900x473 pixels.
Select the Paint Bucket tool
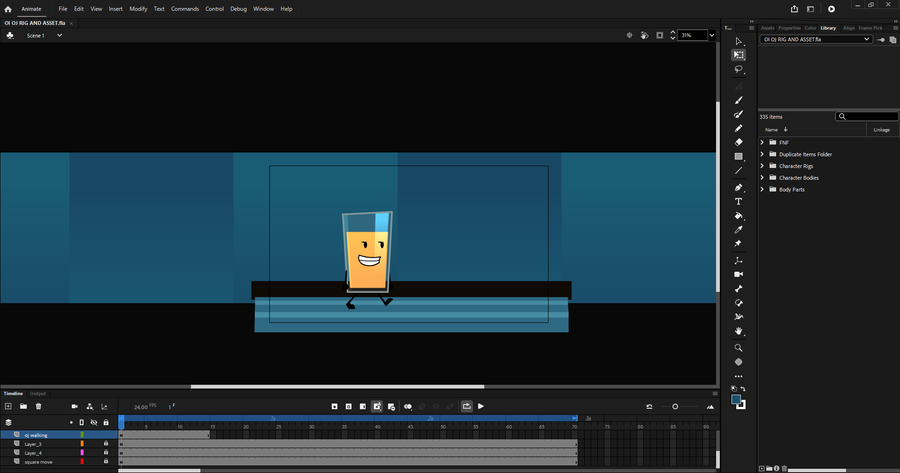[x=739, y=215]
